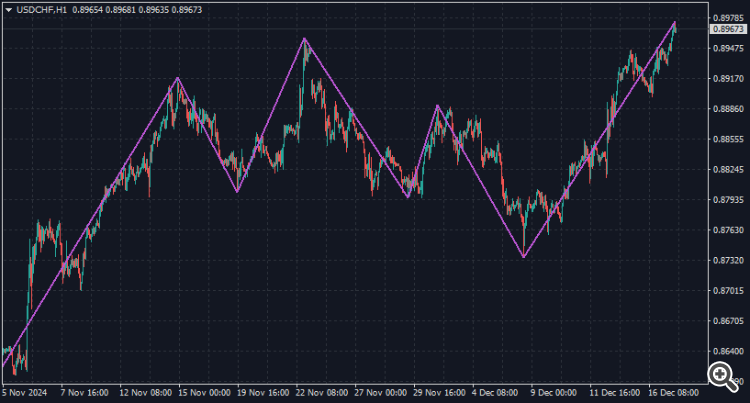
Task: Select the ZigZag peak near 15 Nov
Action: pos(178,77)
